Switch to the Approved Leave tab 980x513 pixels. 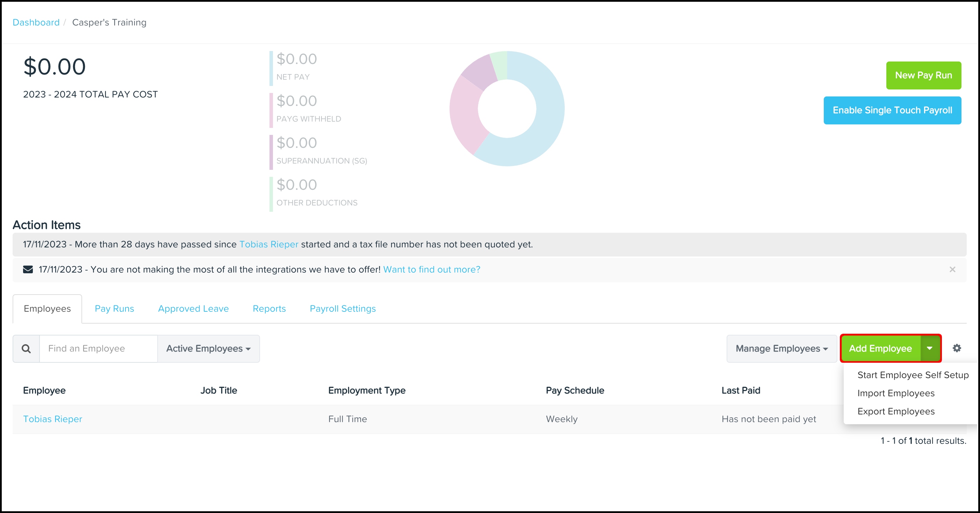point(193,309)
